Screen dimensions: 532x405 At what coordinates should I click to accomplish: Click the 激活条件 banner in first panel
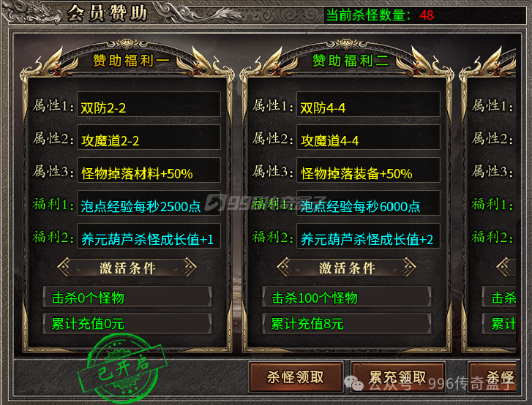tap(127, 268)
